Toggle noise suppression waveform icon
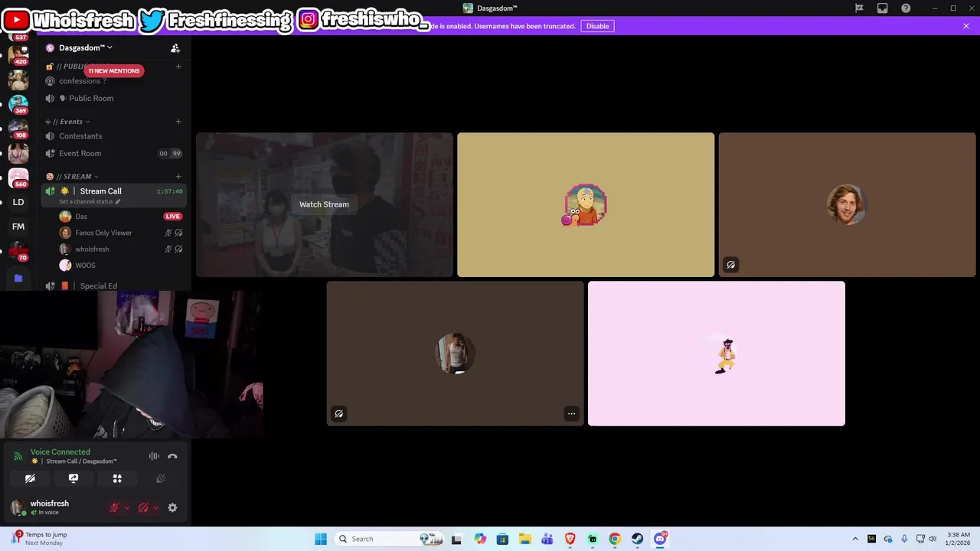980x551 pixels. (x=154, y=456)
